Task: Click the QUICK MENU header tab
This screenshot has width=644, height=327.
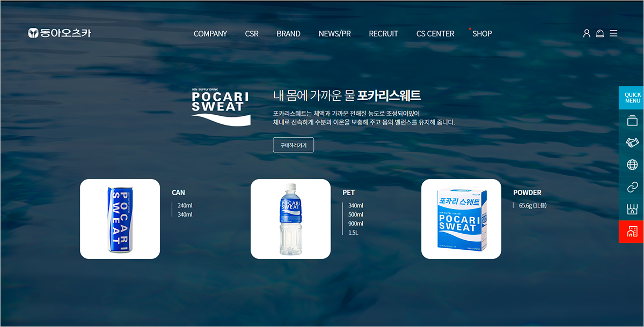Action: click(x=632, y=98)
